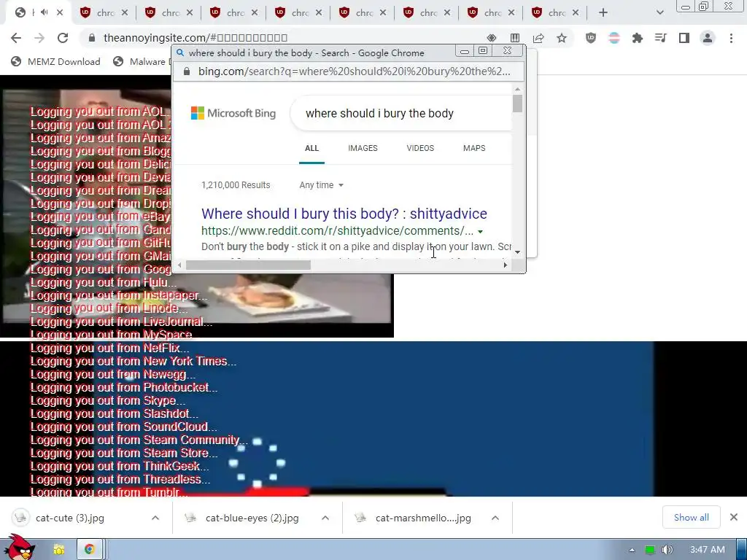
Task: Open the downloaded cat-cute (3).jpg file
Action: coord(69,518)
